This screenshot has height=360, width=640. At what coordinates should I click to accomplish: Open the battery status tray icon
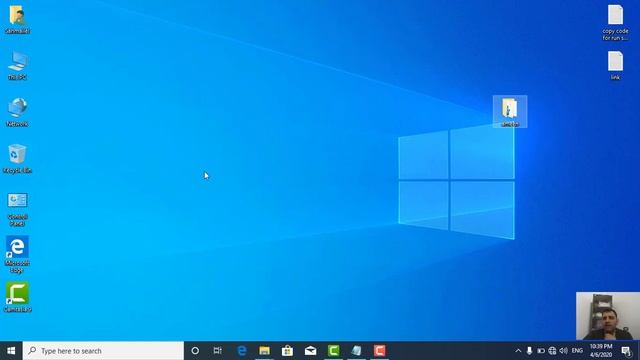coord(541,351)
